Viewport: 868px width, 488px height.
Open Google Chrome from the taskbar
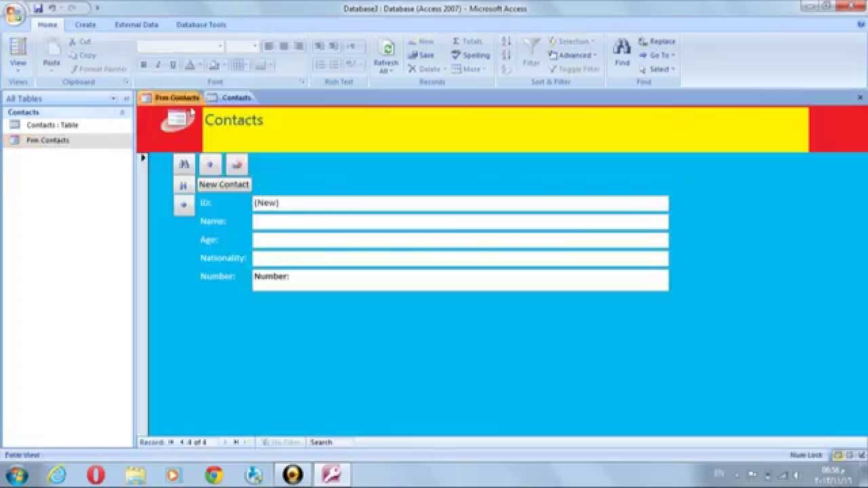[x=214, y=475]
